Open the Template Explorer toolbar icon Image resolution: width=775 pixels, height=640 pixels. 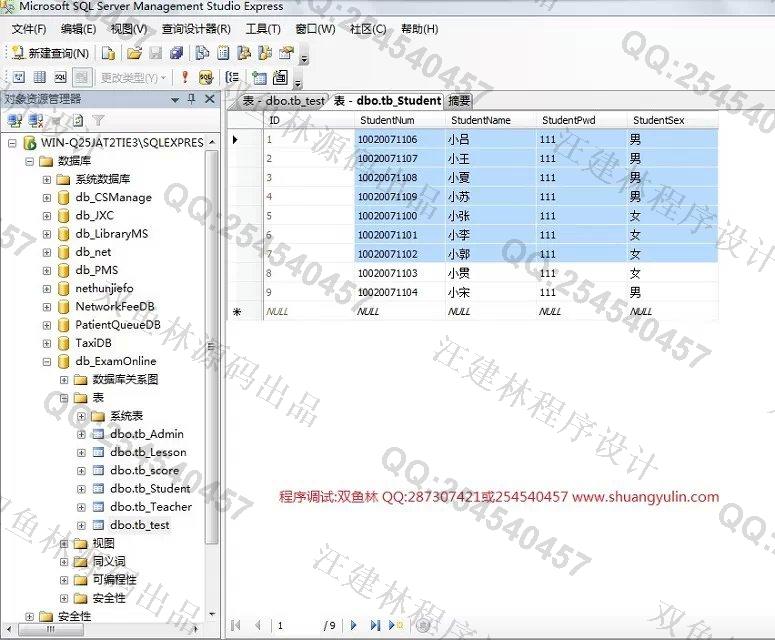coord(265,52)
